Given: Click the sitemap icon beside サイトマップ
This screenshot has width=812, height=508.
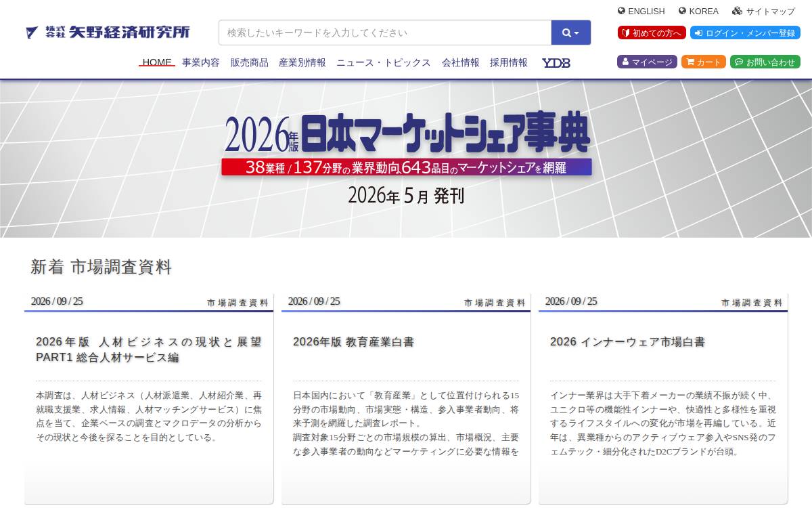Looking at the screenshot, I should (x=738, y=11).
